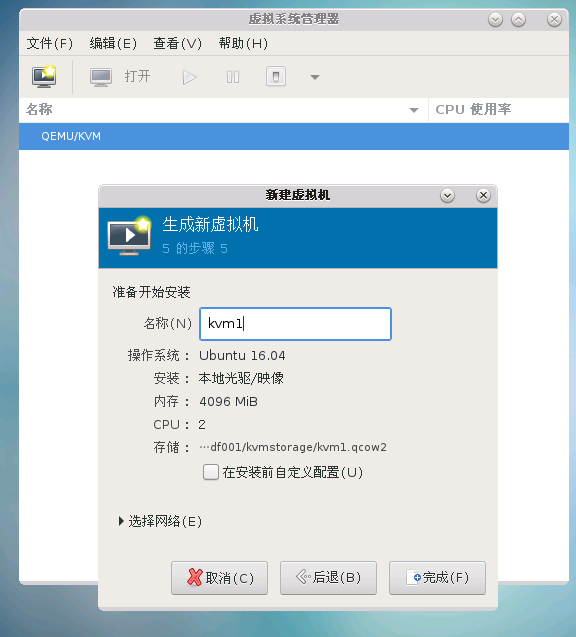
Task: Click the monitor icon next to 打开
Action: coord(101,77)
